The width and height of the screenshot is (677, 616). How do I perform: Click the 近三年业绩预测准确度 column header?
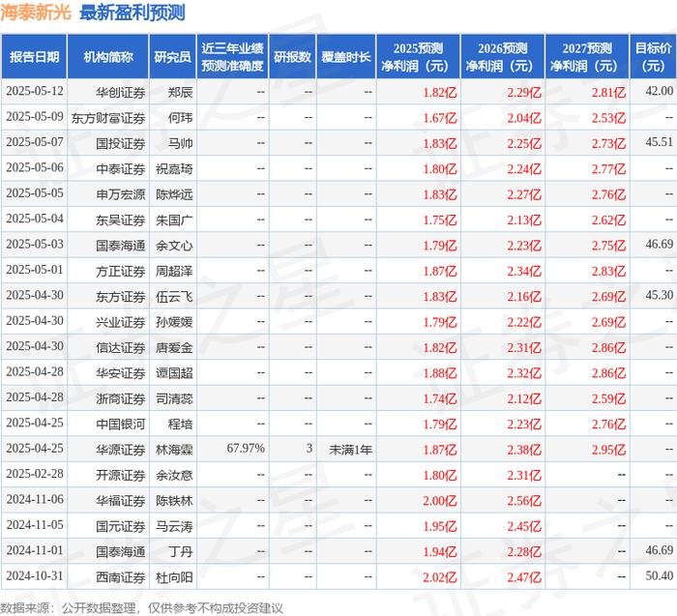tap(232, 56)
